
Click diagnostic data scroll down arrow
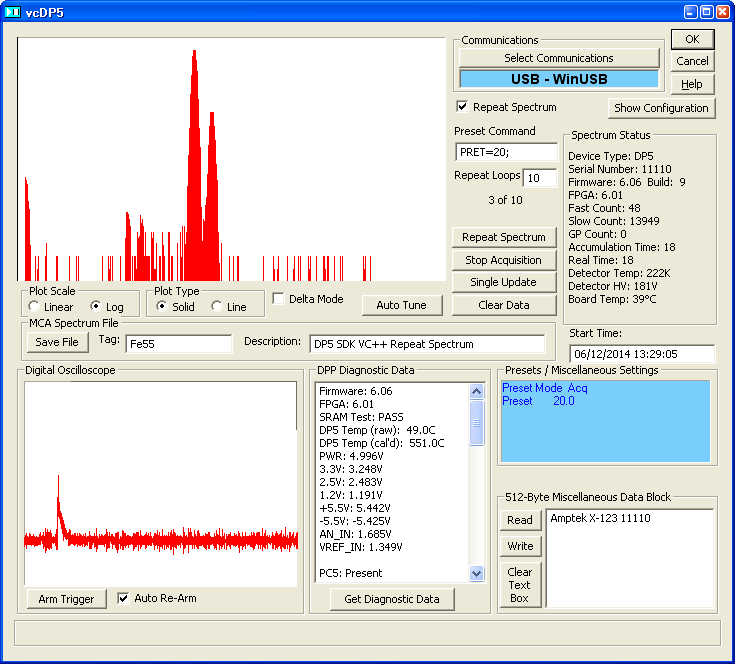[477, 573]
